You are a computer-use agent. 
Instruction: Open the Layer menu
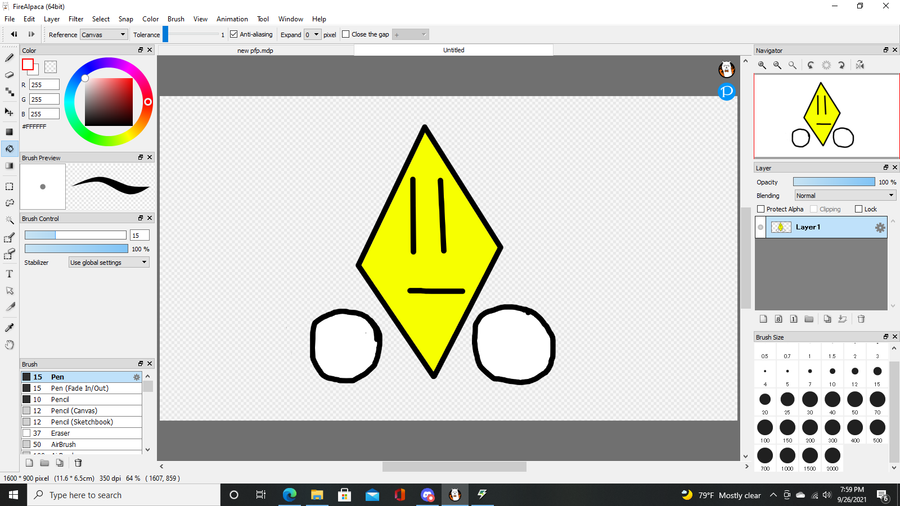(52, 19)
